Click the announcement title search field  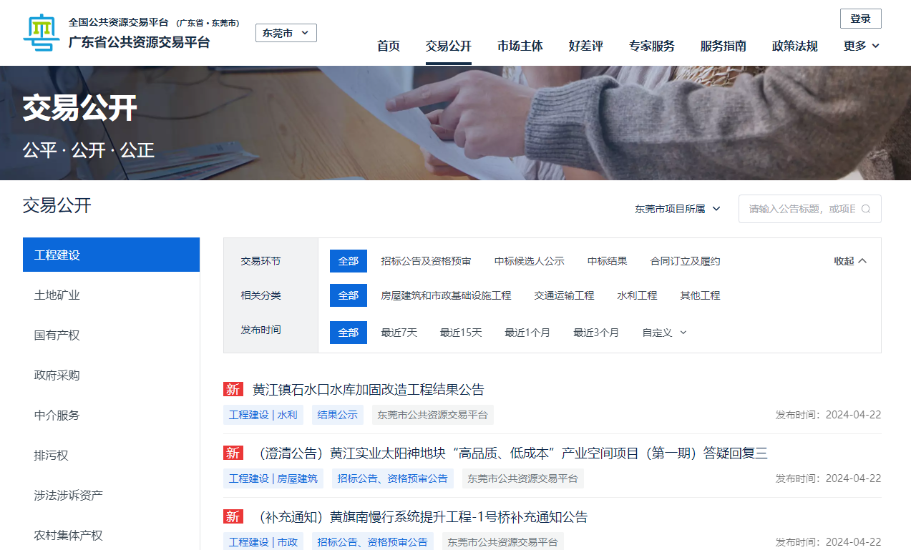pos(800,209)
